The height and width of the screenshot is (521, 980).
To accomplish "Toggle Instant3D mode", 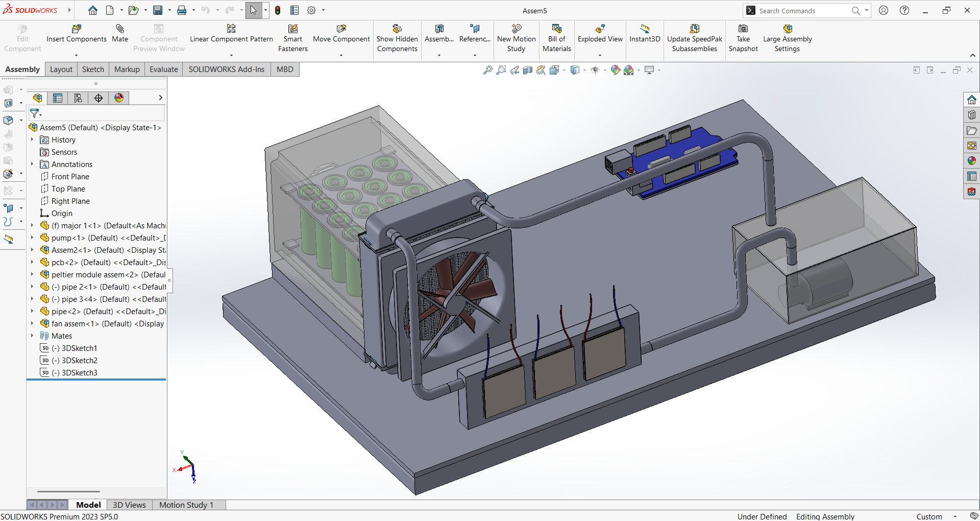I will coord(645,29).
